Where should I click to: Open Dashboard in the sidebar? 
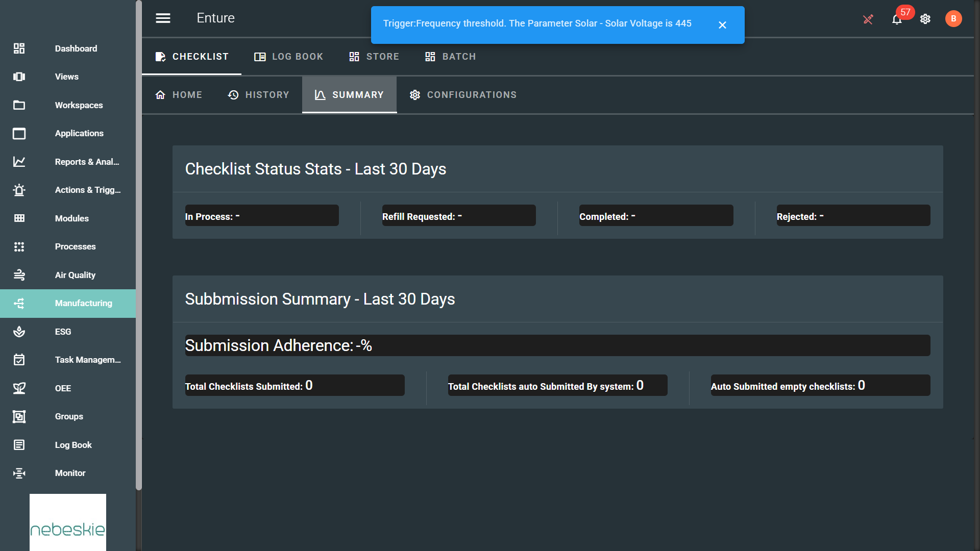tap(76, 48)
